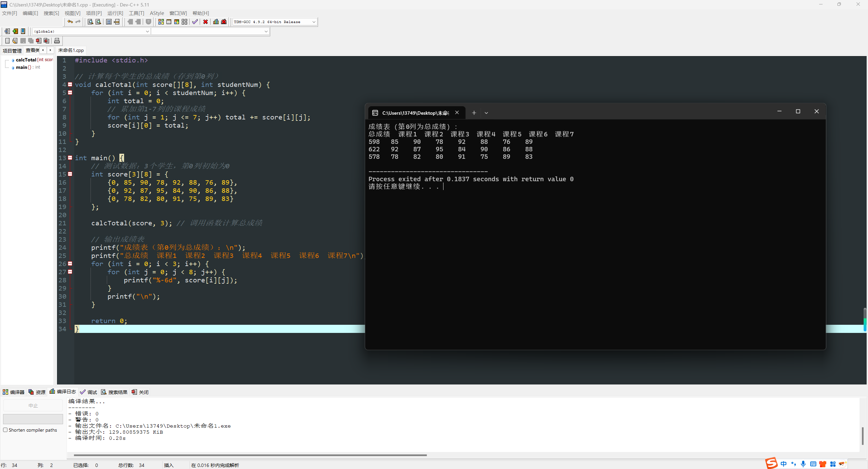Click the Print icon in the toolbar
This screenshot has height=469, width=868.
[x=57, y=41]
